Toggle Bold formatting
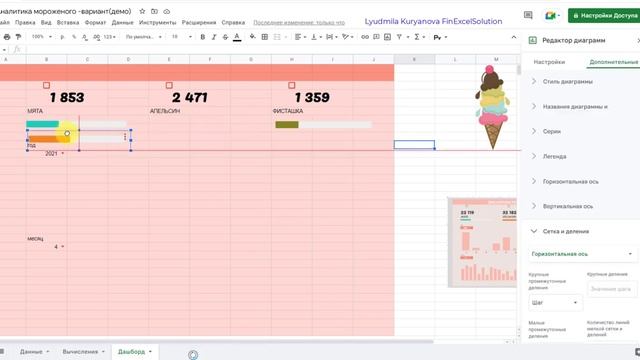Image resolution: width=640 pixels, height=360 pixels. tap(202, 37)
